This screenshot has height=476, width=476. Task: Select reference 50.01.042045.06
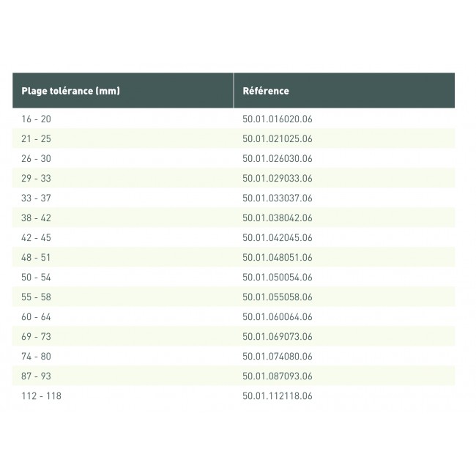tap(278, 237)
